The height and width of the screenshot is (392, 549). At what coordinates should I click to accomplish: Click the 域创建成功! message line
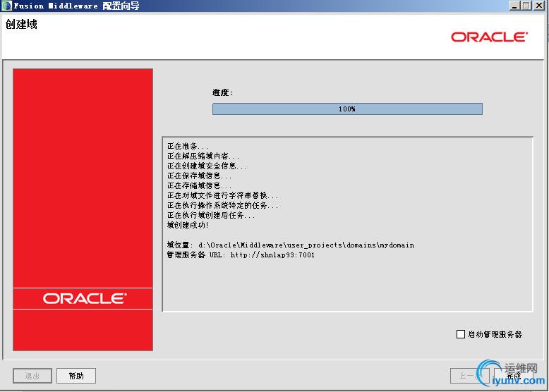click(x=188, y=225)
